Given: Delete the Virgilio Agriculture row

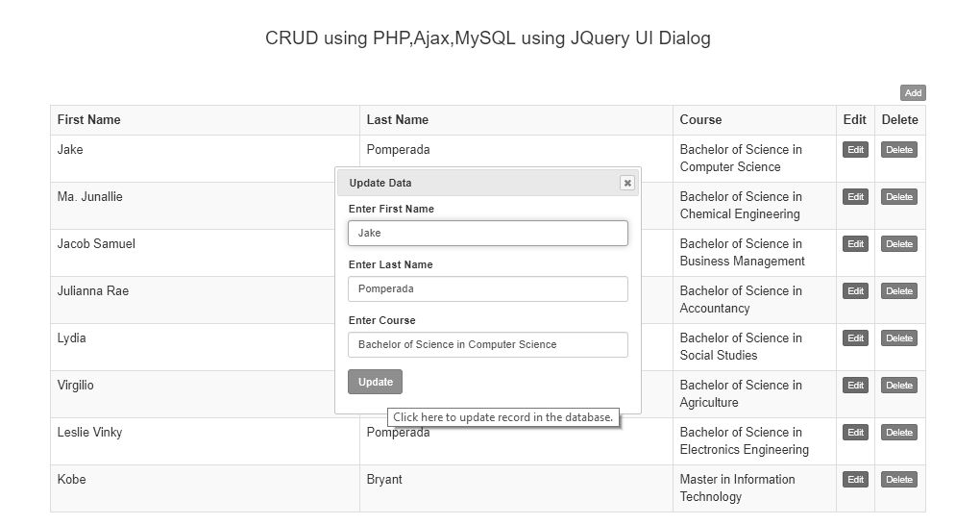Looking at the screenshot, I should 898,386.
